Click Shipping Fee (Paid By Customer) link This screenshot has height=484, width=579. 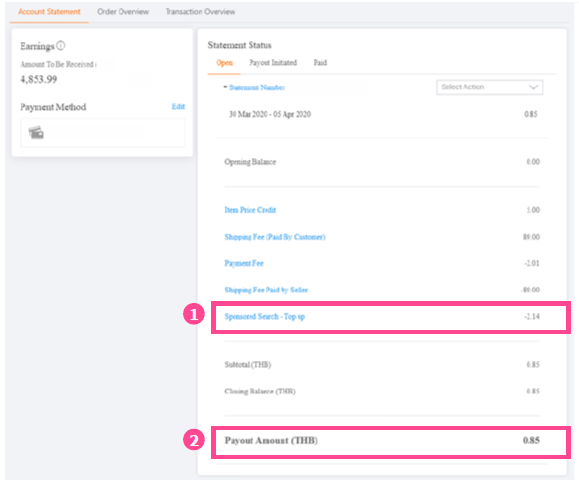tap(275, 237)
